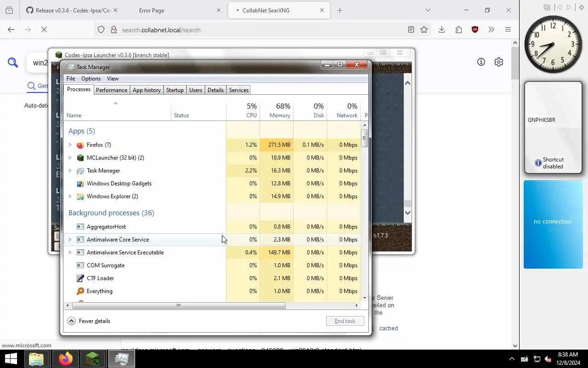588x368 pixels.
Task: Open Firefox View icon left of tabs
Action: point(9,10)
